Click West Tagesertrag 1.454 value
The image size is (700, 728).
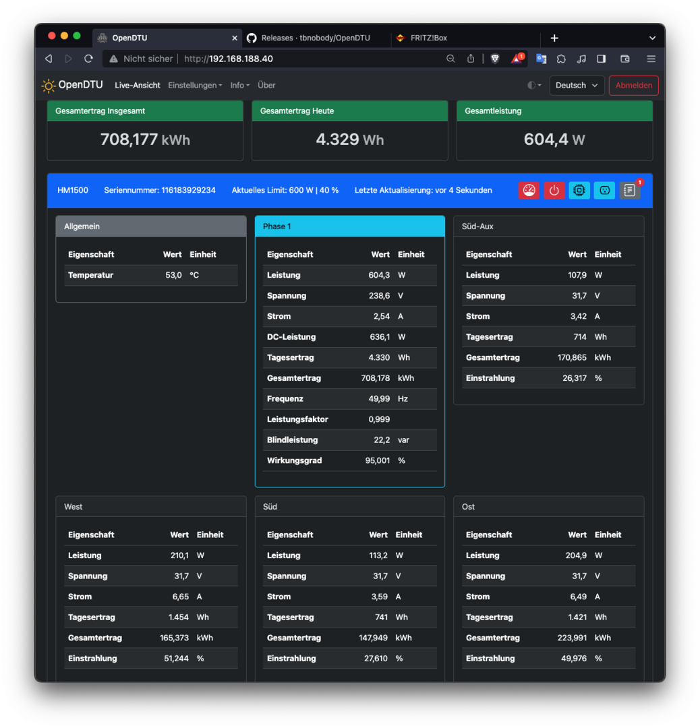(178, 617)
